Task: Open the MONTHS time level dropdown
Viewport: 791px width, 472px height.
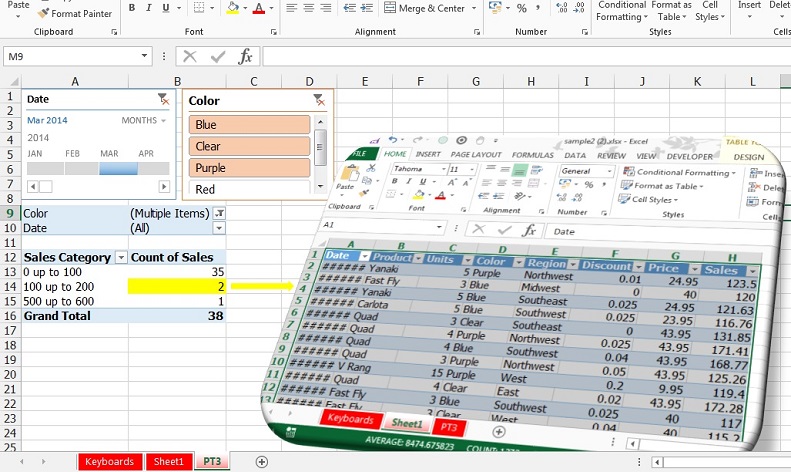Action: [144, 120]
